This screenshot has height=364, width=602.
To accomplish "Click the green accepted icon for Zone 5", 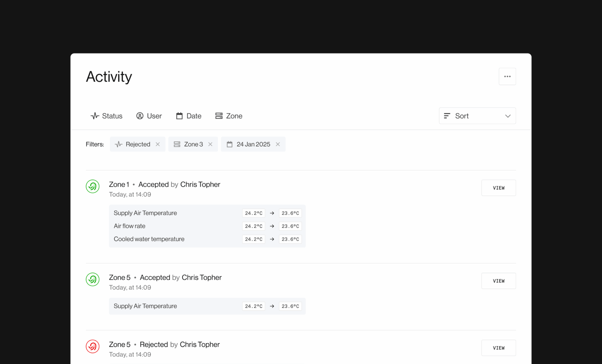I will pyautogui.click(x=93, y=279).
